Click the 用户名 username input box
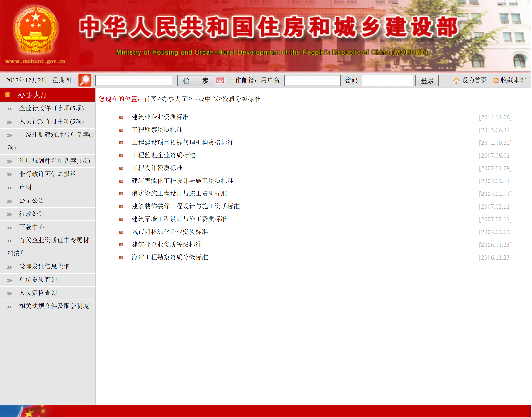This screenshot has width=532, height=417. tap(312, 80)
